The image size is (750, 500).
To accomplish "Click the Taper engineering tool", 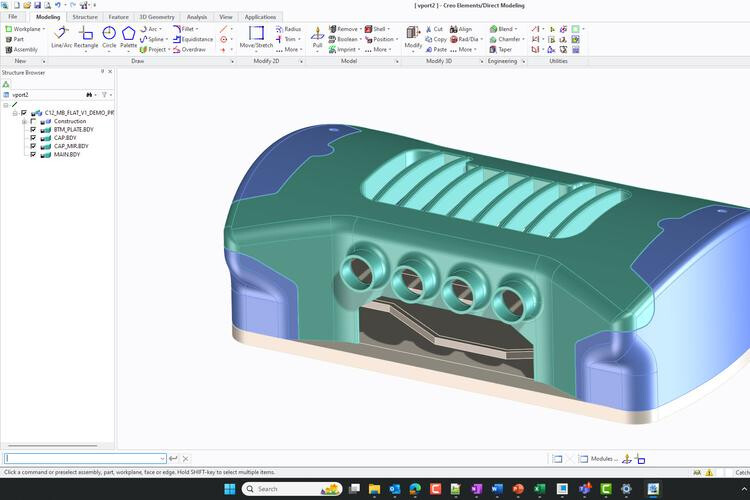I will click(504, 49).
